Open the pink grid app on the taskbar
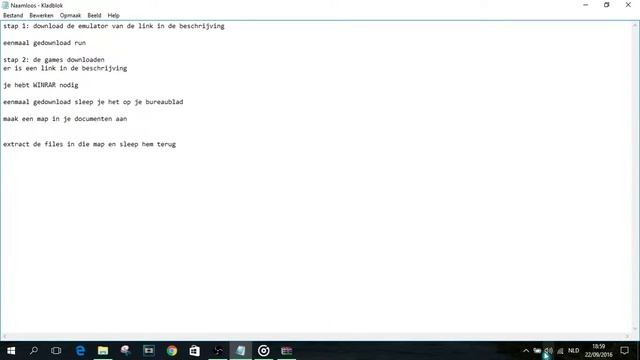 pyautogui.click(x=287, y=351)
